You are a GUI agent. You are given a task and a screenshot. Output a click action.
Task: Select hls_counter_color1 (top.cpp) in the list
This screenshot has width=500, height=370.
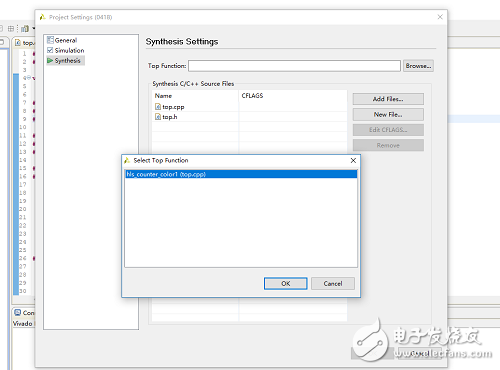click(241, 174)
